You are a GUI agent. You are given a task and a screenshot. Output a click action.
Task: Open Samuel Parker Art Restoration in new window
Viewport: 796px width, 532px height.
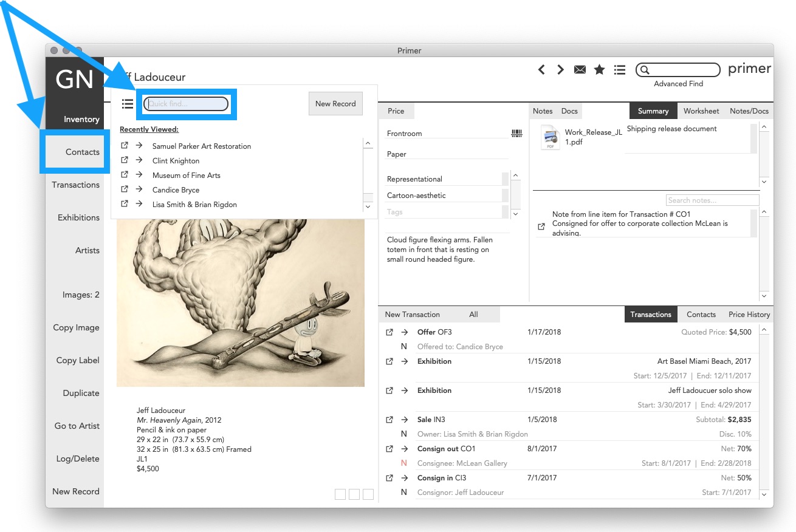[124, 146]
